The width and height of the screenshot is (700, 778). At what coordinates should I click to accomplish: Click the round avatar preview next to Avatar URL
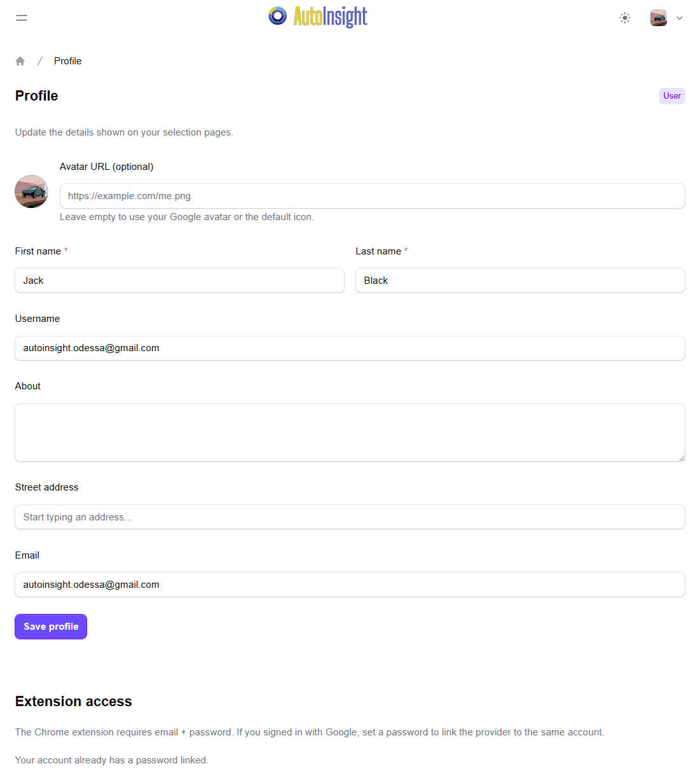click(x=31, y=191)
